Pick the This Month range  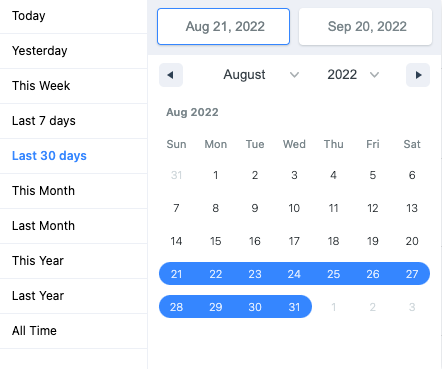[73, 191]
